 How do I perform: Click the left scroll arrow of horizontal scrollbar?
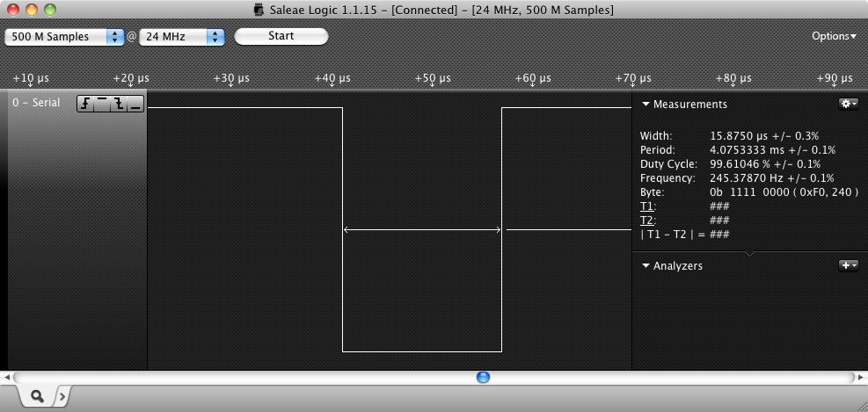pos(7,378)
